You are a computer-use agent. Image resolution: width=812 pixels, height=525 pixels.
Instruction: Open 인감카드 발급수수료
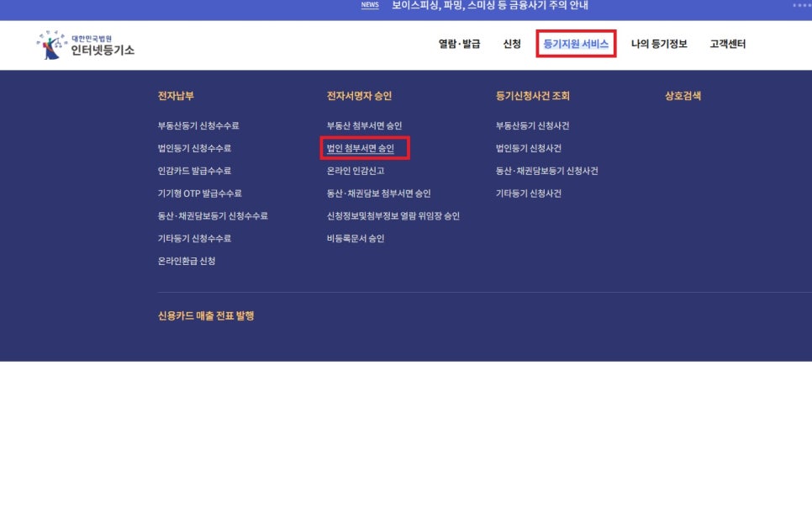(194, 171)
